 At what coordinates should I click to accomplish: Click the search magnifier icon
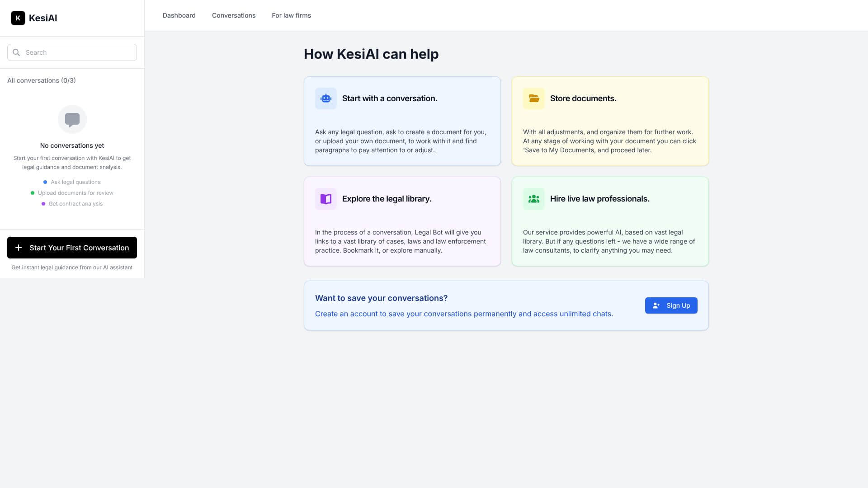(16, 52)
